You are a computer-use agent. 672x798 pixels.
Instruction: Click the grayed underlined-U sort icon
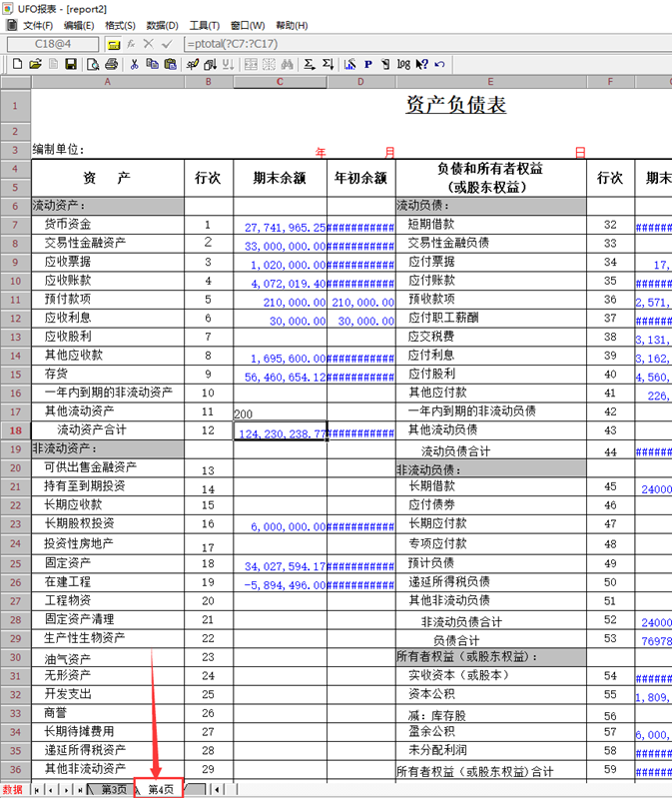point(229,64)
